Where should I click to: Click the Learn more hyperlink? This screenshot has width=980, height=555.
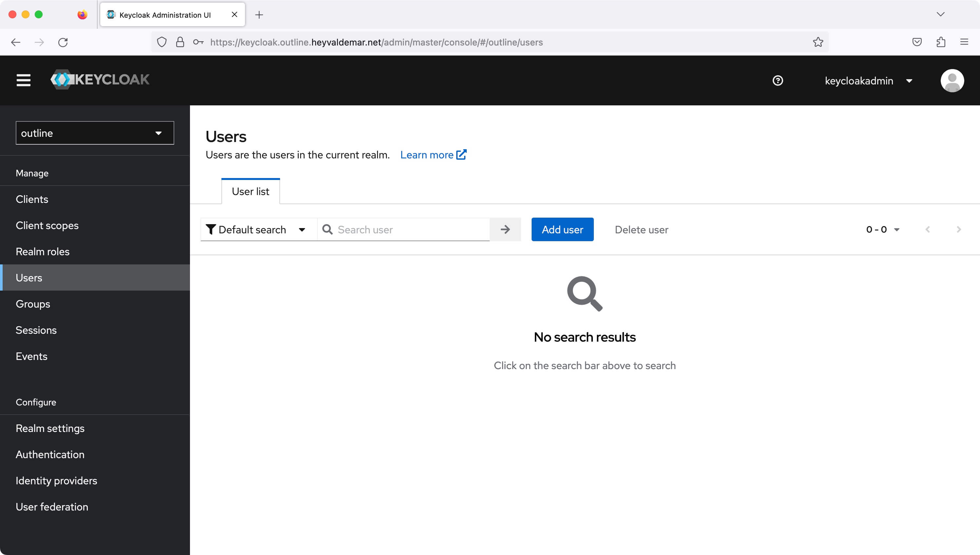(433, 155)
